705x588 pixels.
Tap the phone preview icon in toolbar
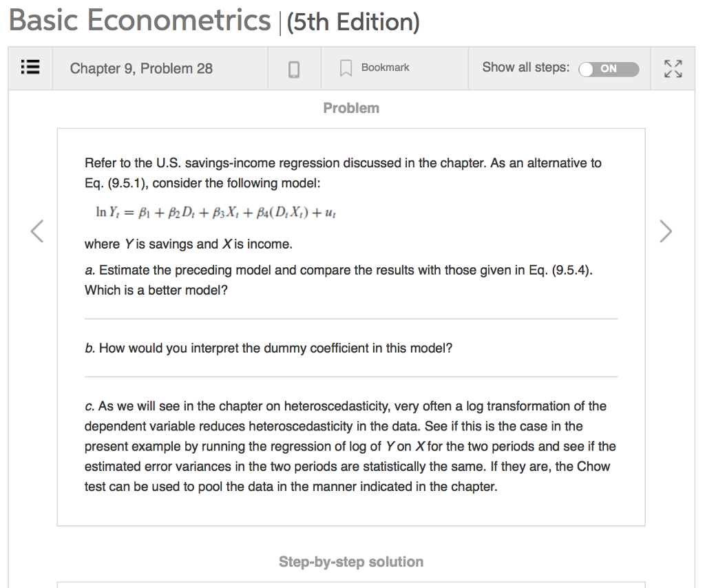click(x=294, y=67)
